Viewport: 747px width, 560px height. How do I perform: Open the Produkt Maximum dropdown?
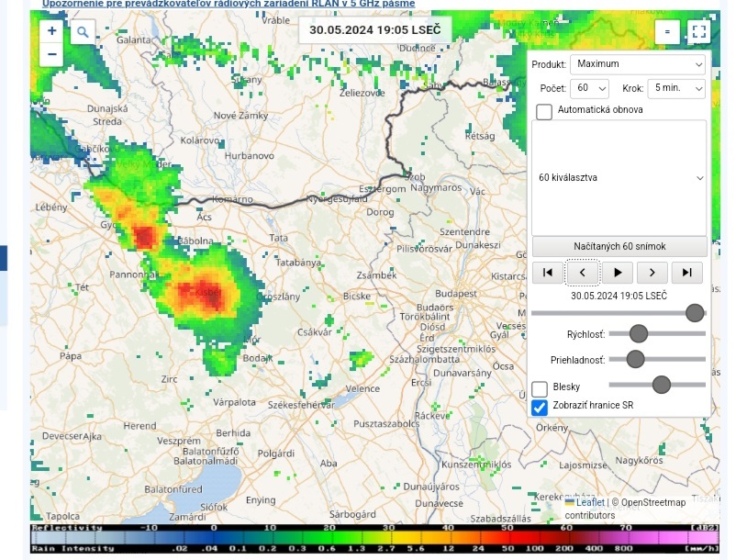click(637, 64)
